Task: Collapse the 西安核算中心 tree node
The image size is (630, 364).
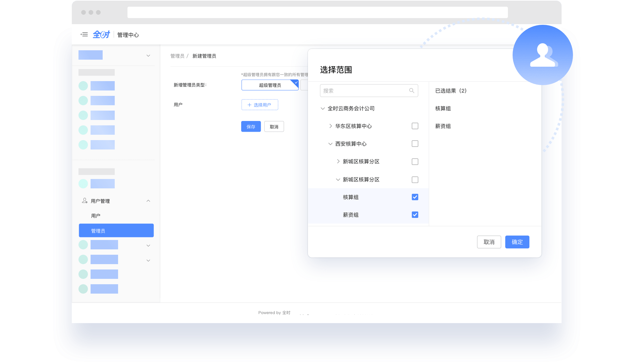Action: pyautogui.click(x=330, y=144)
